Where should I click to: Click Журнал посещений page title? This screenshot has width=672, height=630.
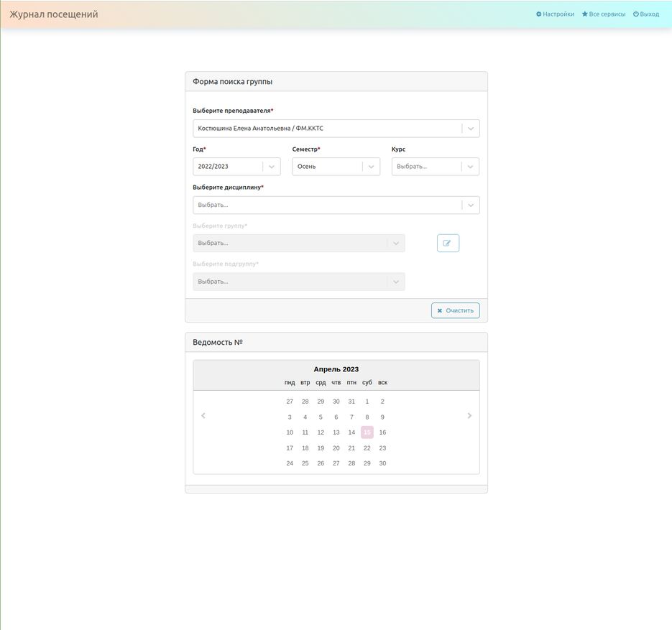(x=54, y=14)
